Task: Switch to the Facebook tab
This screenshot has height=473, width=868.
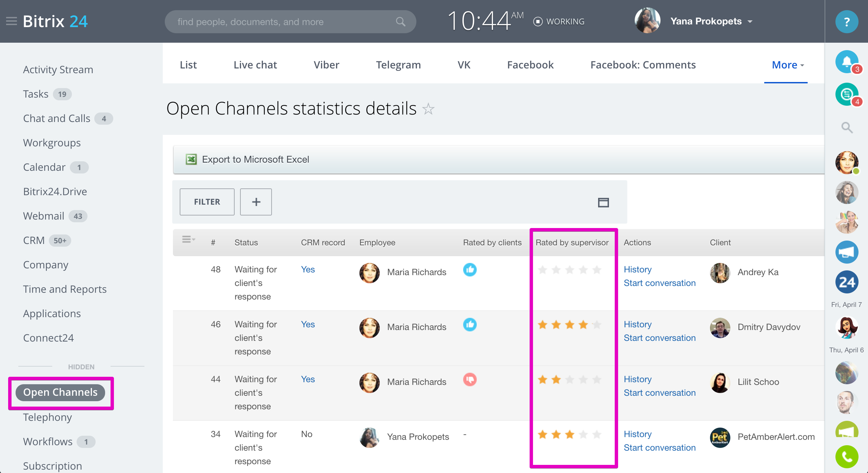Action: pyautogui.click(x=530, y=65)
